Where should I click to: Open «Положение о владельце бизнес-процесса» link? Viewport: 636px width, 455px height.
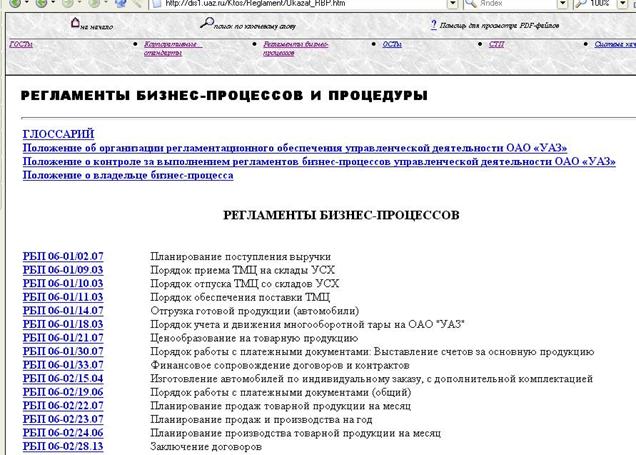tap(128, 175)
